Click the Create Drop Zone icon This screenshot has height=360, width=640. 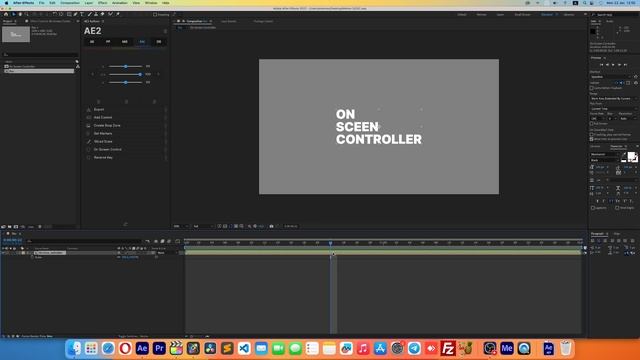click(x=89, y=125)
